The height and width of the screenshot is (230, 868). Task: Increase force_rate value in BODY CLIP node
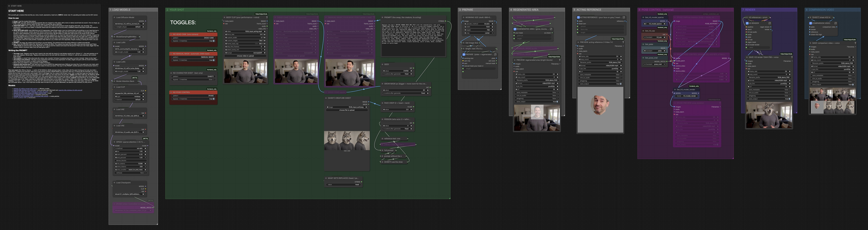coord(265,34)
